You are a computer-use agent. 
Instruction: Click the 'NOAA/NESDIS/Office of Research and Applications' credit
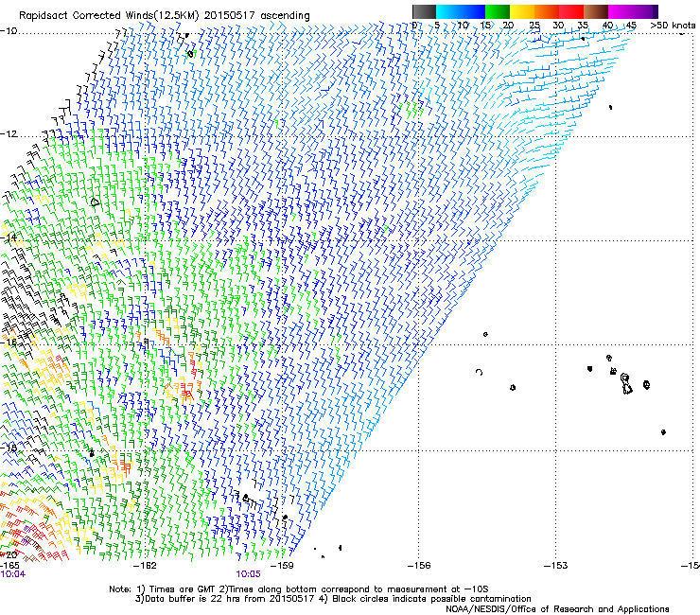557,609
